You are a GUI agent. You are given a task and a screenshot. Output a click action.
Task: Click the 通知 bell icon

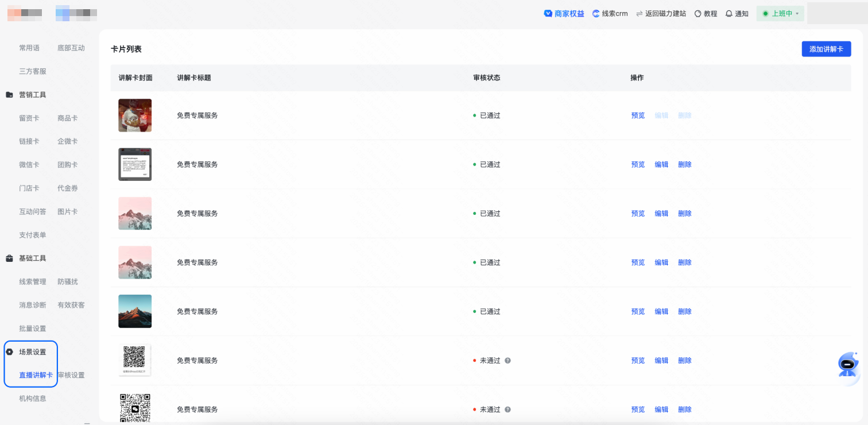point(729,14)
